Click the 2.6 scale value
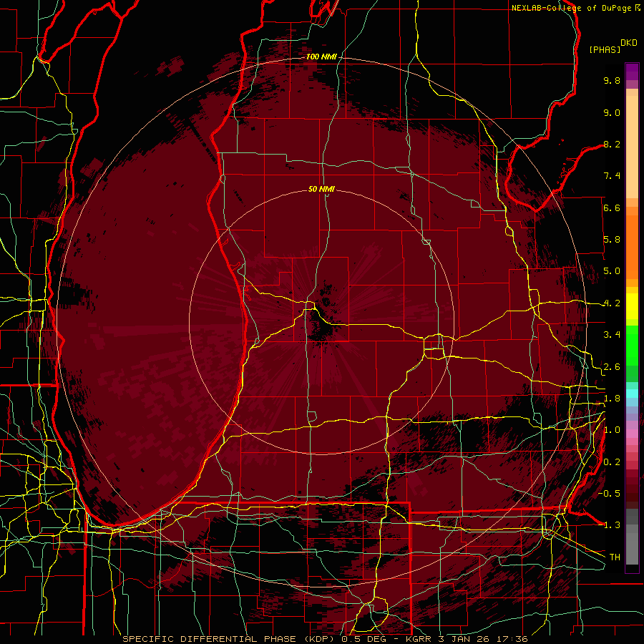Viewport: 644px width, 644px height. pyautogui.click(x=612, y=367)
